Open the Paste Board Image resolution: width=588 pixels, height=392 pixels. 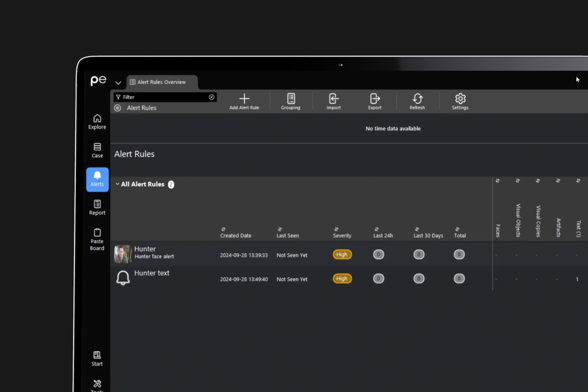pos(97,239)
